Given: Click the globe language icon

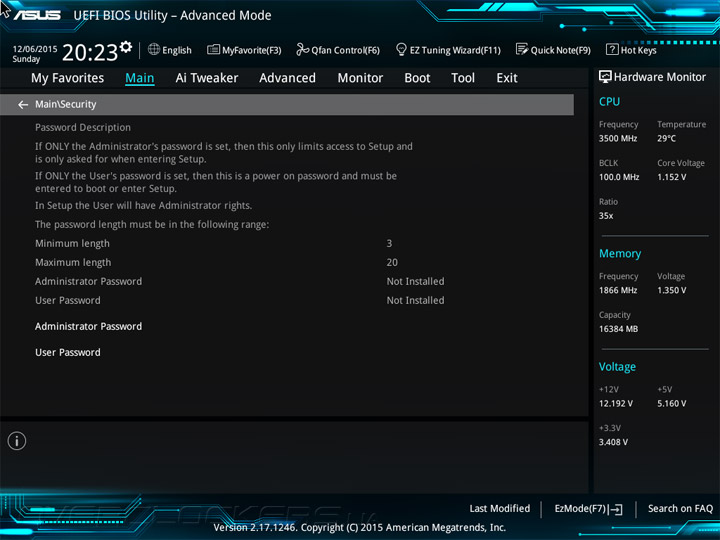Looking at the screenshot, I should tap(154, 50).
